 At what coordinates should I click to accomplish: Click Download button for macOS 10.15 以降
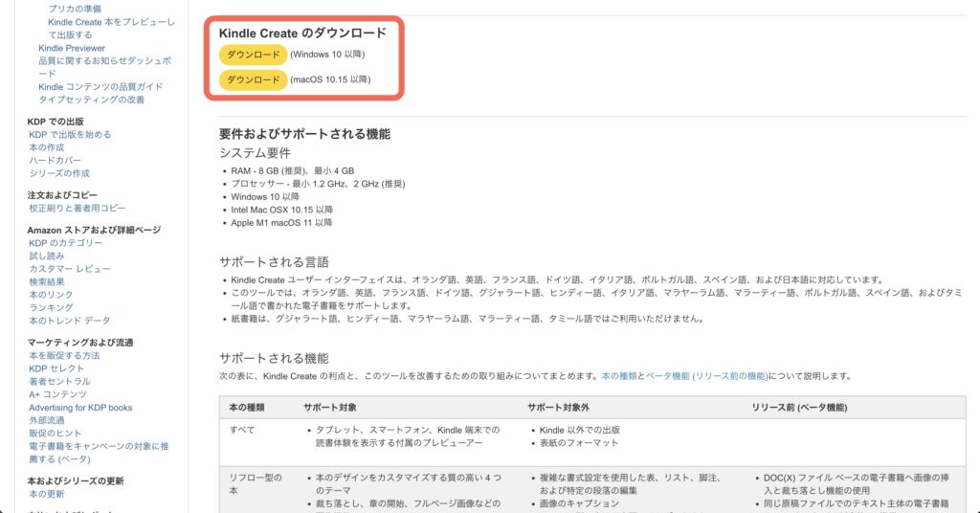coord(253,80)
